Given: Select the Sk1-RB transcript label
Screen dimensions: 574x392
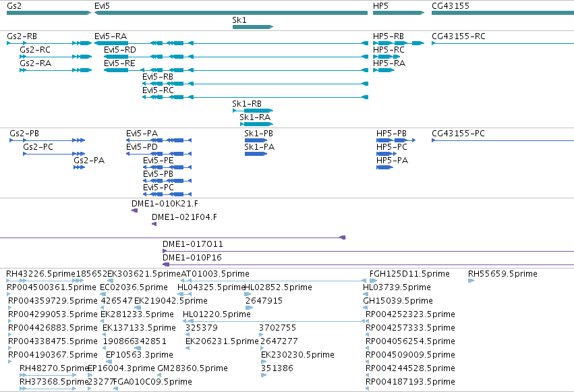Looking at the screenshot, I should 247,105.
